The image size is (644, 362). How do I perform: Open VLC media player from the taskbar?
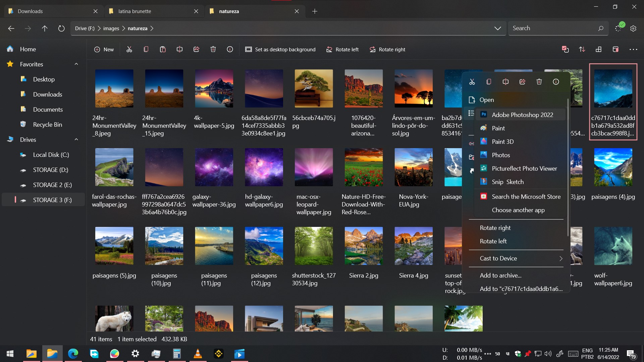coord(198,354)
